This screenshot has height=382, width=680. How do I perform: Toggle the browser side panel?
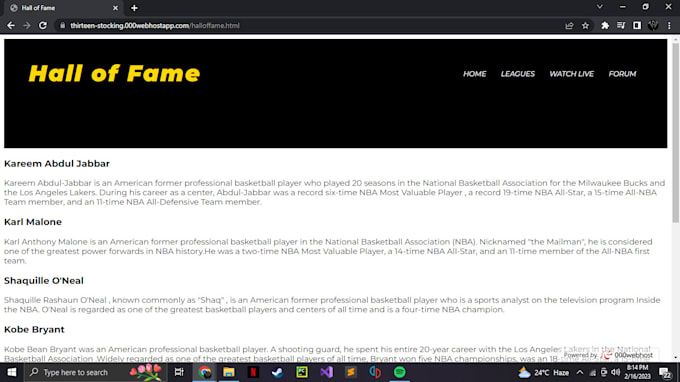tap(637, 26)
